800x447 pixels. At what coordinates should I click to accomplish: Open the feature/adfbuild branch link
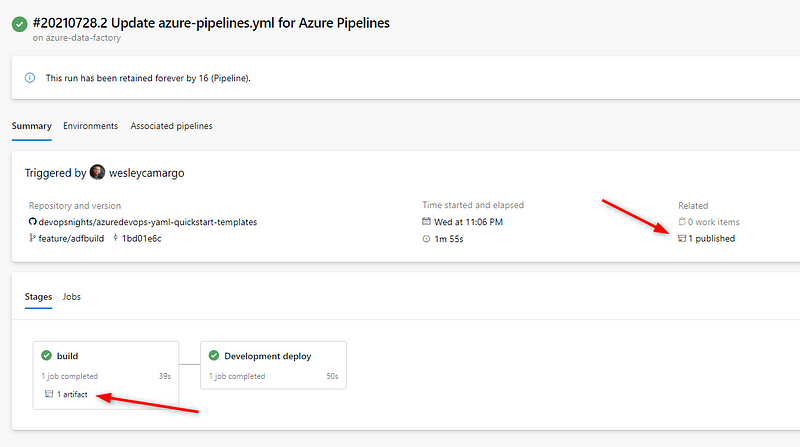[72, 239]
